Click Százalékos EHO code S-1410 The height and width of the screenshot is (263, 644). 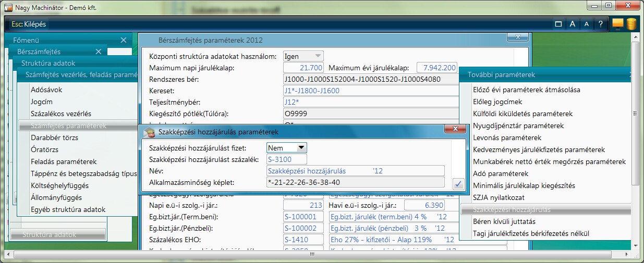(x=303, y=240)
